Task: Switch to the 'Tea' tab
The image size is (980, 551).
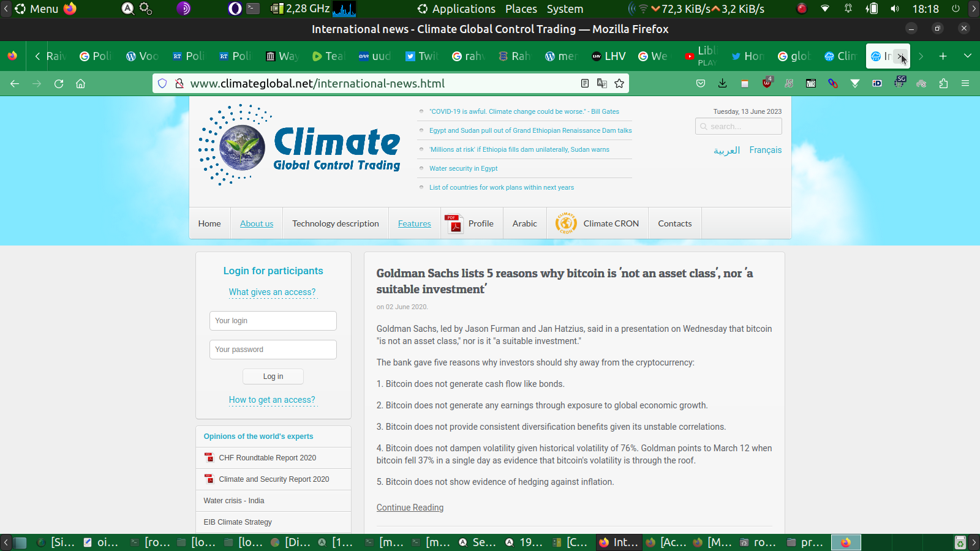Action: pos(329,56)
